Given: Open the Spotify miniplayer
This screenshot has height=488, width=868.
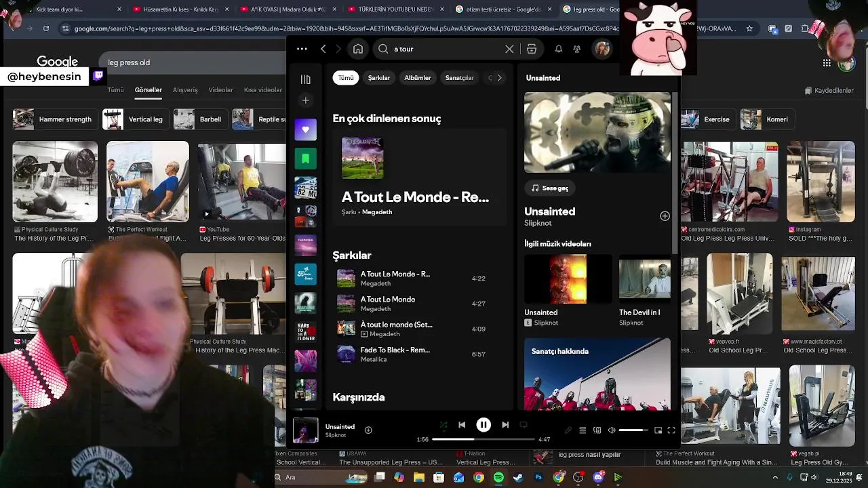Looking at the screenshot, I should click(658, 430).
